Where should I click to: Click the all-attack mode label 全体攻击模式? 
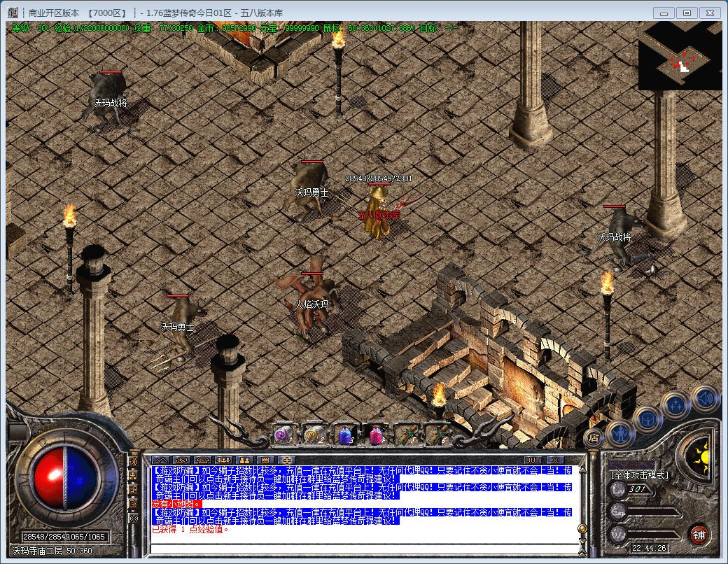pos(640,475)
